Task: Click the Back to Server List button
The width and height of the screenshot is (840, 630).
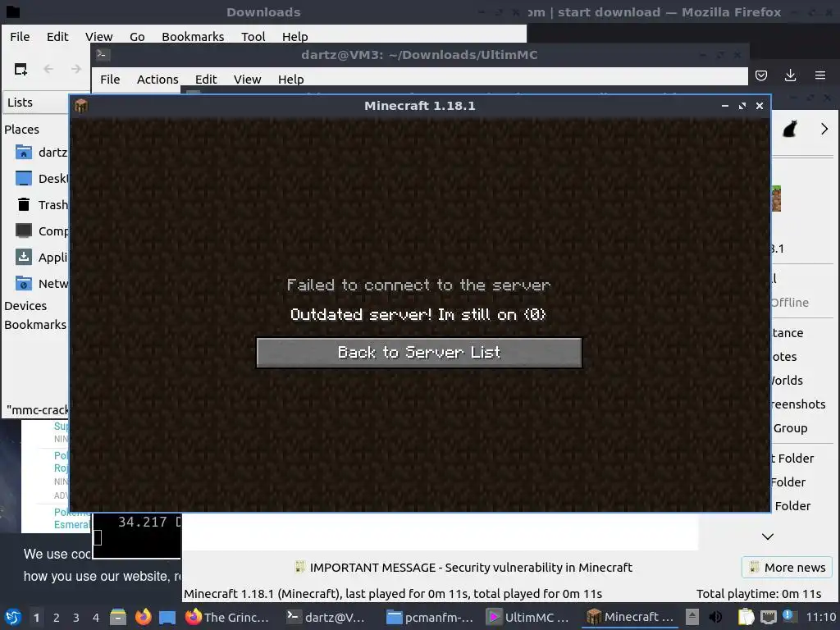Action: pyautogui.click(x=419, y=352)
